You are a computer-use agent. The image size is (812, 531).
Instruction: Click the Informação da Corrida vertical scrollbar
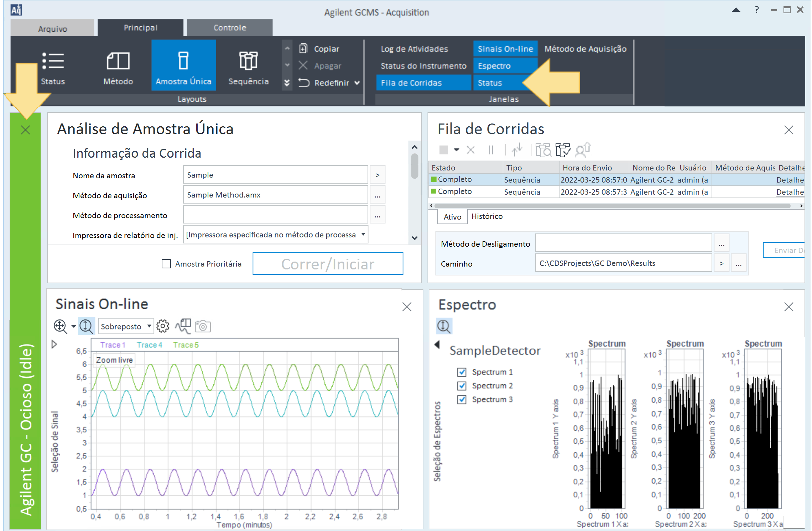(x=415, y=166)
